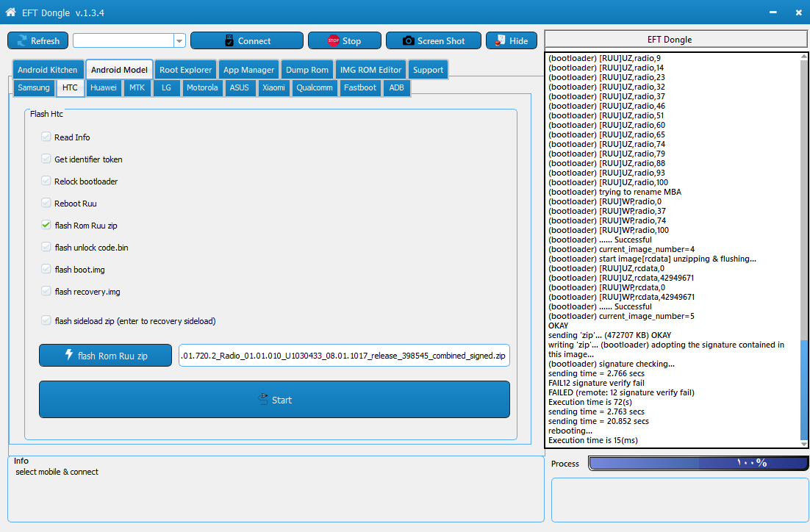Click 'FAIL12 signature verify fail' log line
This screenshot has width=810, height=532.
point(596,383)
